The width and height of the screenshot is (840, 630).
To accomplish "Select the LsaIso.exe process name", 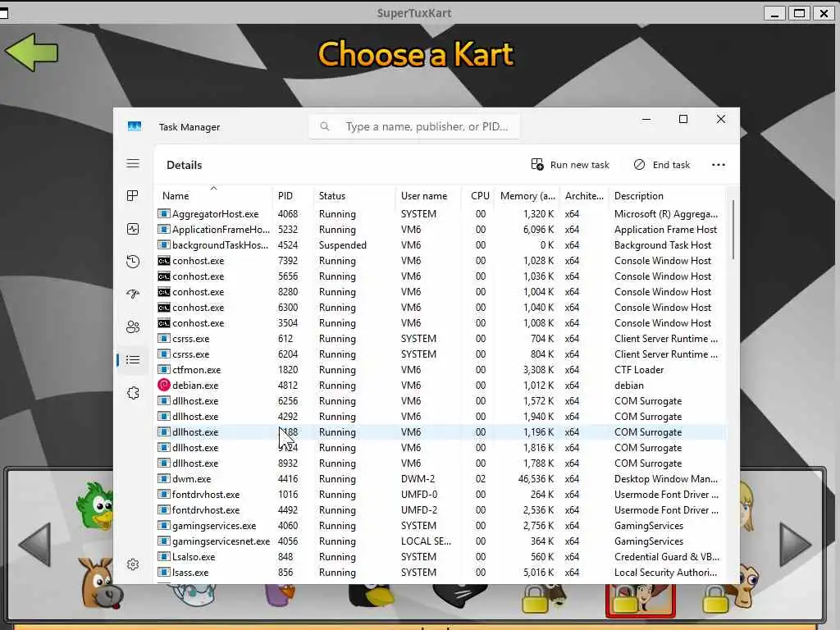I will coord(194,557).
